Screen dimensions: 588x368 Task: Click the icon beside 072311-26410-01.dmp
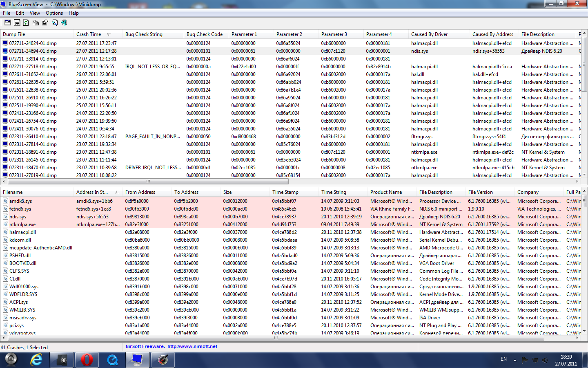pos(5,136)
